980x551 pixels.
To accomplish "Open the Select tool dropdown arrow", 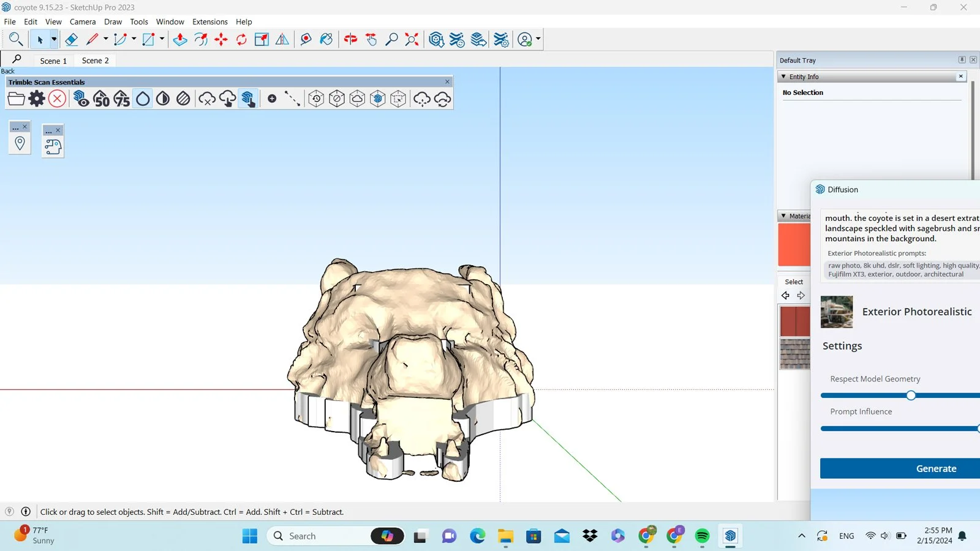I will [x=54, y=40].
